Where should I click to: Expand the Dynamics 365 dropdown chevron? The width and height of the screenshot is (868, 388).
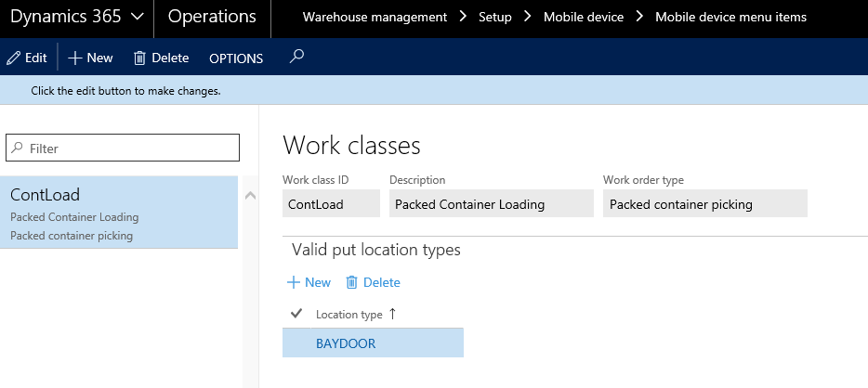(137, 18)
